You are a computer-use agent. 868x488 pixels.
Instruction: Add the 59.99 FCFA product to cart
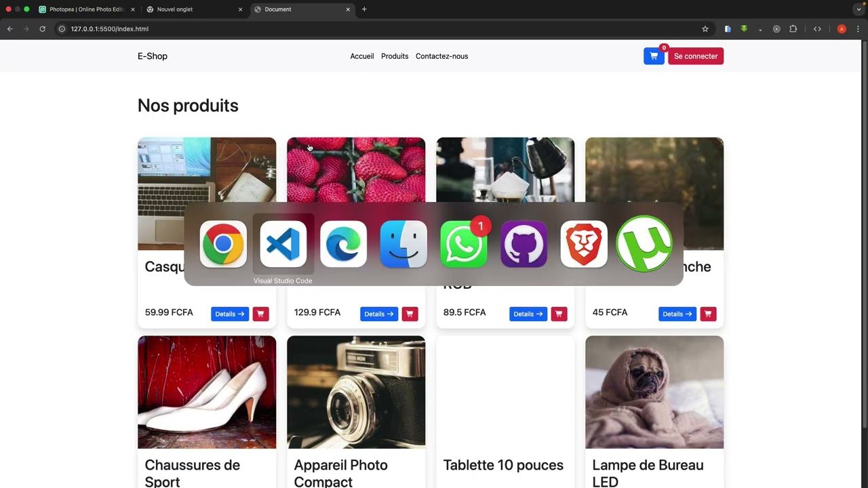pyautogui.click(x=260, y=314)
